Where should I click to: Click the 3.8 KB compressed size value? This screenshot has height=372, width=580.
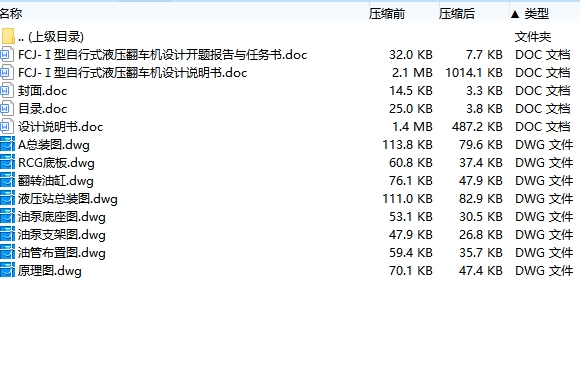[484, 109]
